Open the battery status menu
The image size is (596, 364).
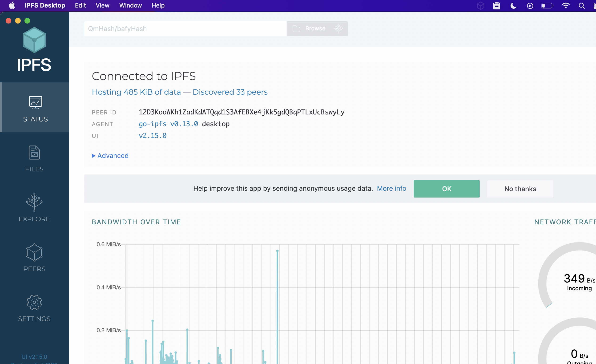pos(547,6)
